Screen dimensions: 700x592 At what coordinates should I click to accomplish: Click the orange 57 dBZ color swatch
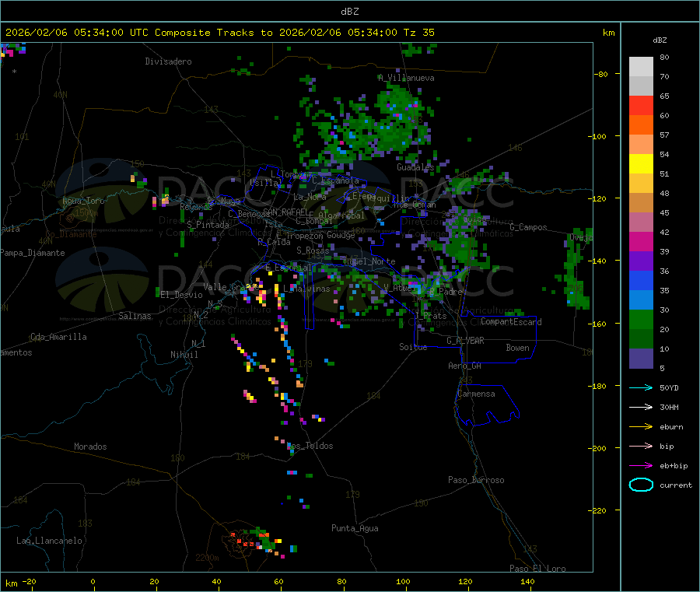pyautogui.click(x=641, y=125)
